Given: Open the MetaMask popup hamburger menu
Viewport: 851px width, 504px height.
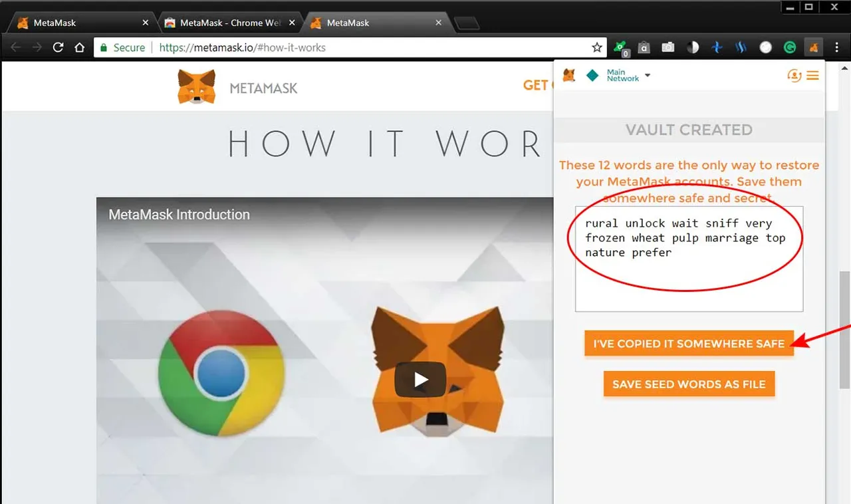Looking at the screenshot, I should (x=812, y=76).
